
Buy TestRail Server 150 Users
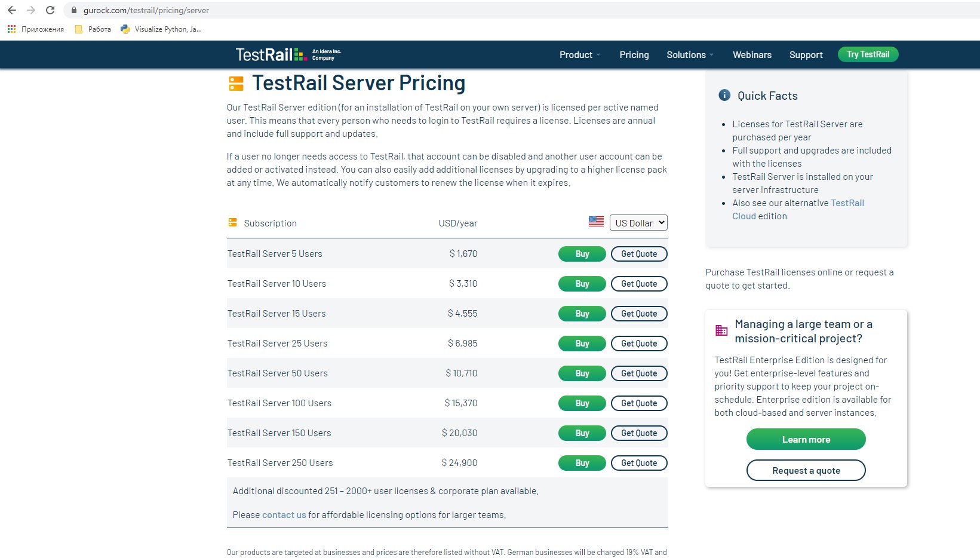(582, 433)
